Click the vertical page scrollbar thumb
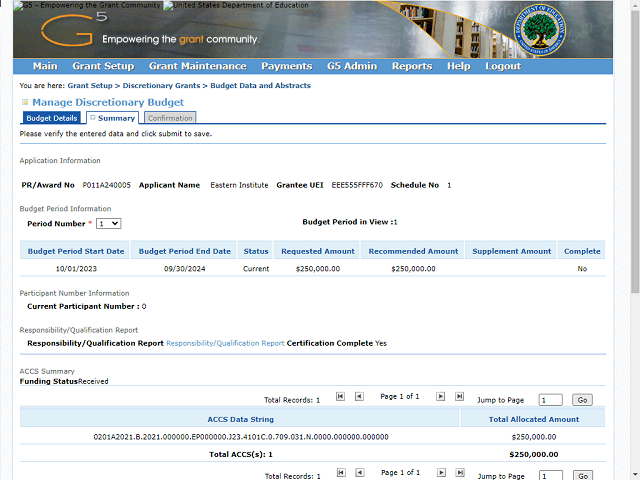Image resolution: width=640 pixels, height=480 pixels. (x=635, y=151)
